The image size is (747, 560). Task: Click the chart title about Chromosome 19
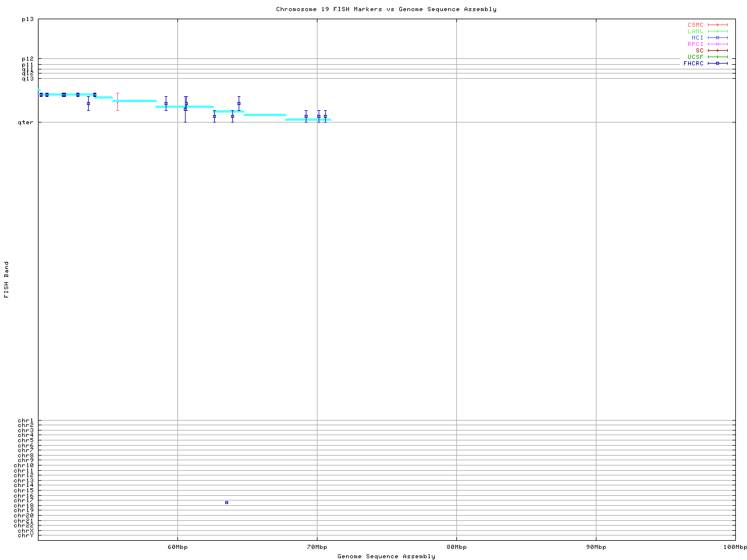[x=386, y=9]
